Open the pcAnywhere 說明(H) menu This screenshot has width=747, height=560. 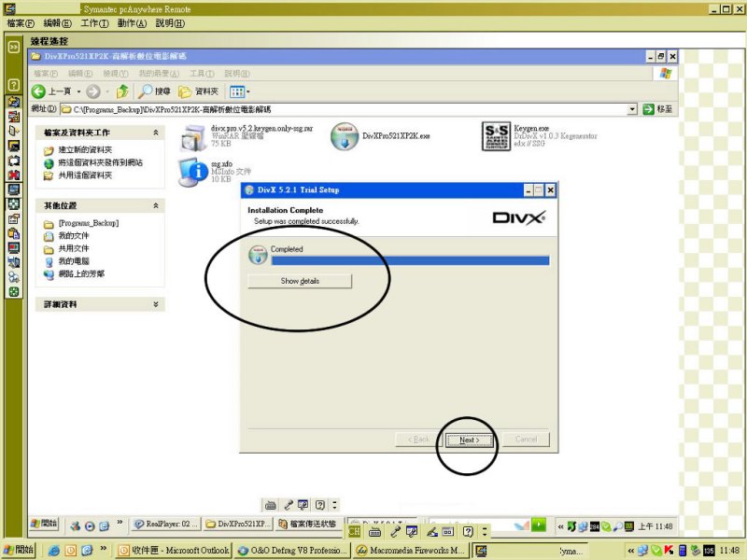[x=169, y=22]
